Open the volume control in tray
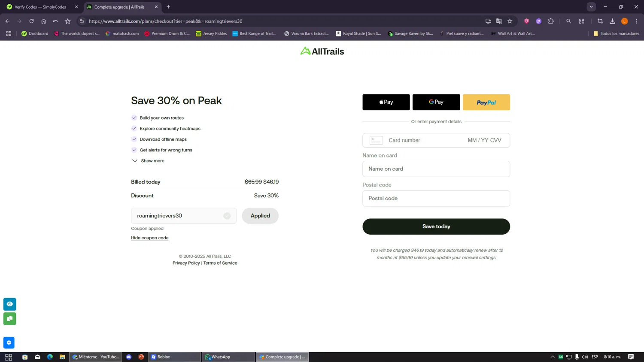644x362 pixels. pyautogui.click(x=585, y=357)
